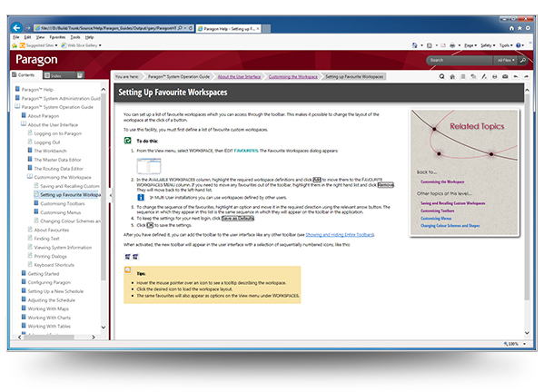Screen dimensions: 544x392
Task: Open Related Topics link Customising Toolbars
Action: point(437,211)
